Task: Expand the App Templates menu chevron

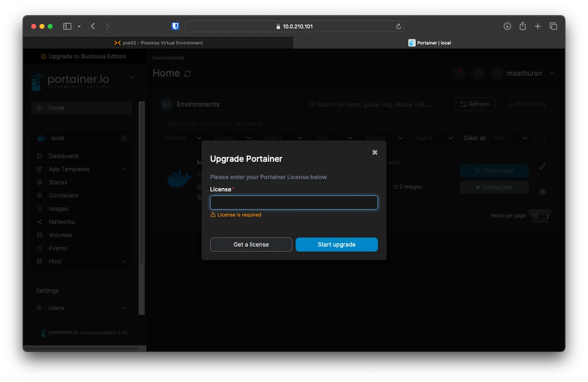Action: pyautogui.click(x=123, y=169)
